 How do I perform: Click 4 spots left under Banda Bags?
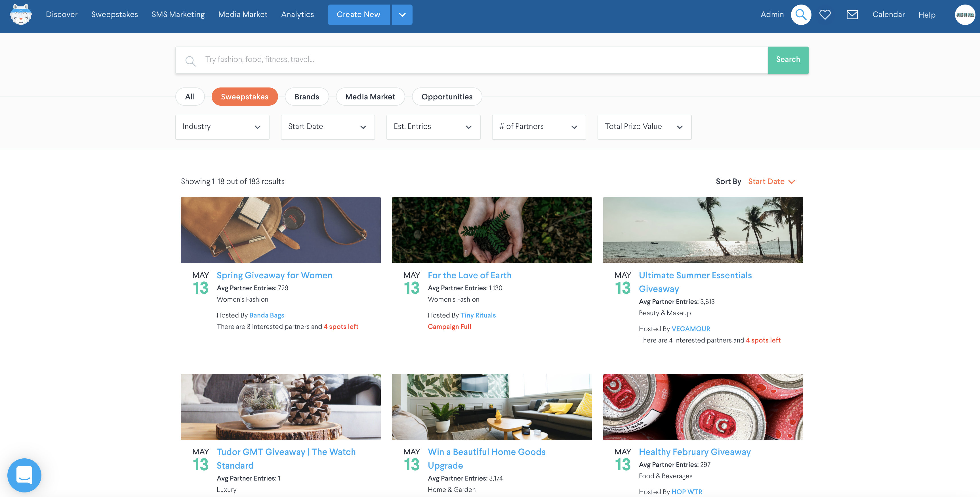[341, 327]
